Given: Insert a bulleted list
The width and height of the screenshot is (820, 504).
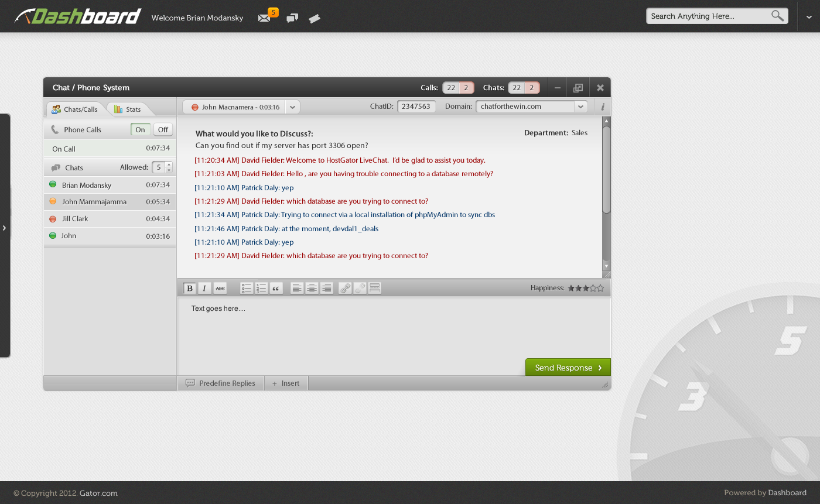Looking at the screenshot, I should (x=247, y=288).
